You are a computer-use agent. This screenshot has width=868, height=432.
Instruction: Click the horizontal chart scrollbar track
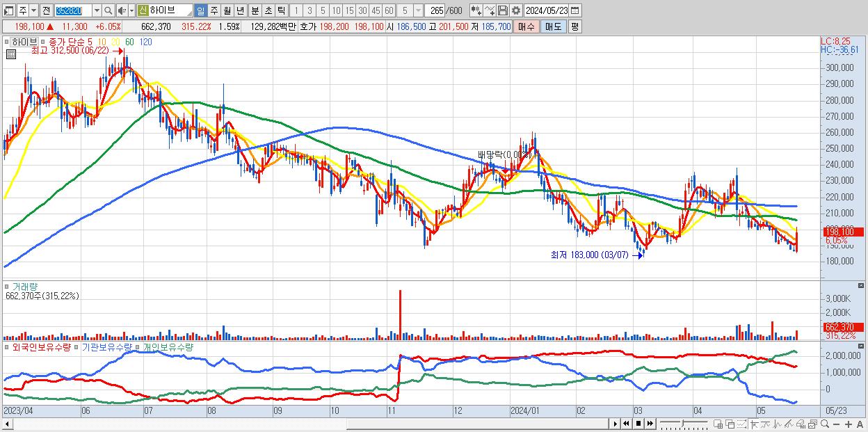coord(311,424)
